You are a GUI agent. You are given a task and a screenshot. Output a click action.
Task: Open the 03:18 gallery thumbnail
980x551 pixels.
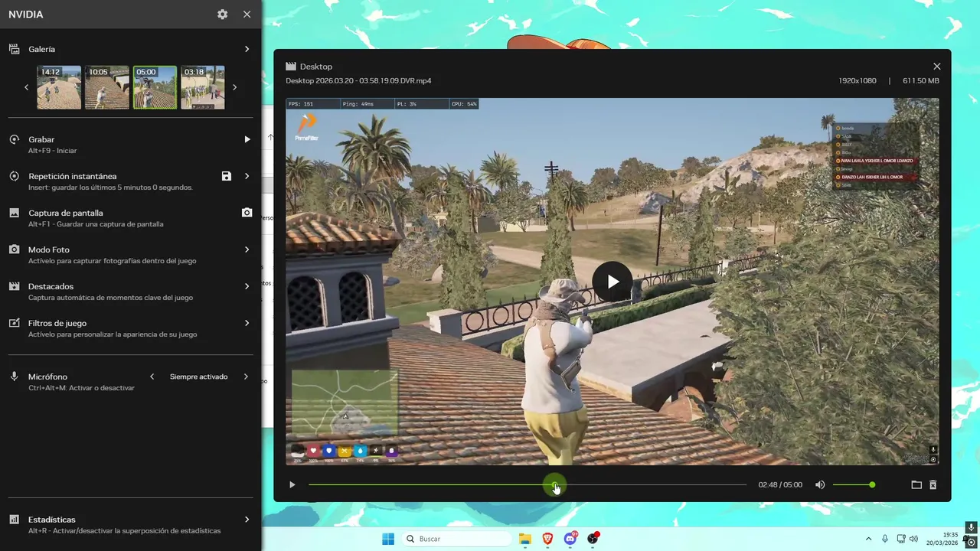tap(203, 87)
